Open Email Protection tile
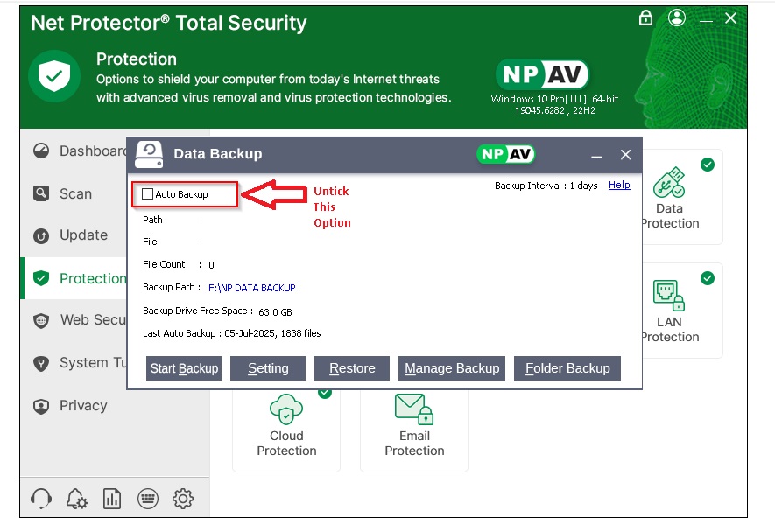Screen dimensions: 775x532 tap(414, 429)
